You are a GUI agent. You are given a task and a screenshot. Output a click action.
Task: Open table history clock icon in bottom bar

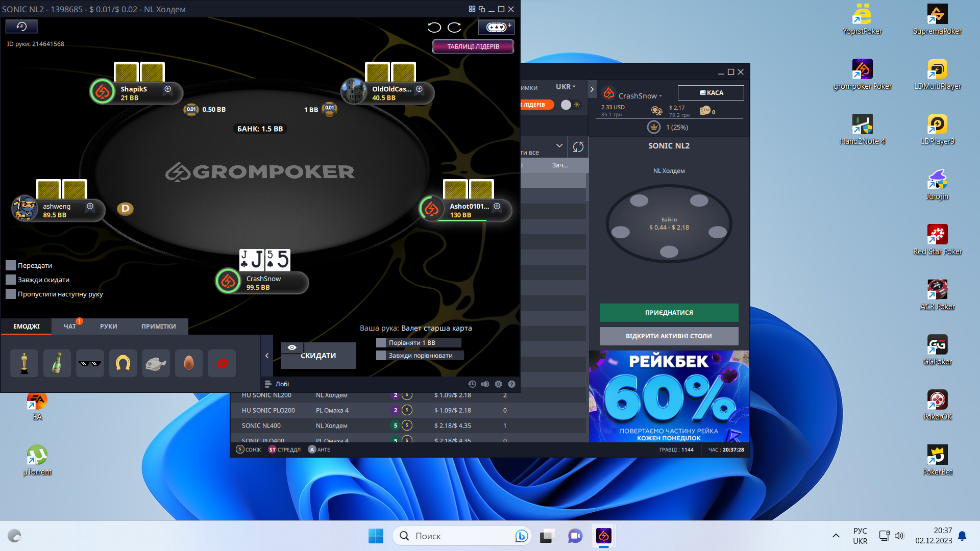click(472, 384)
